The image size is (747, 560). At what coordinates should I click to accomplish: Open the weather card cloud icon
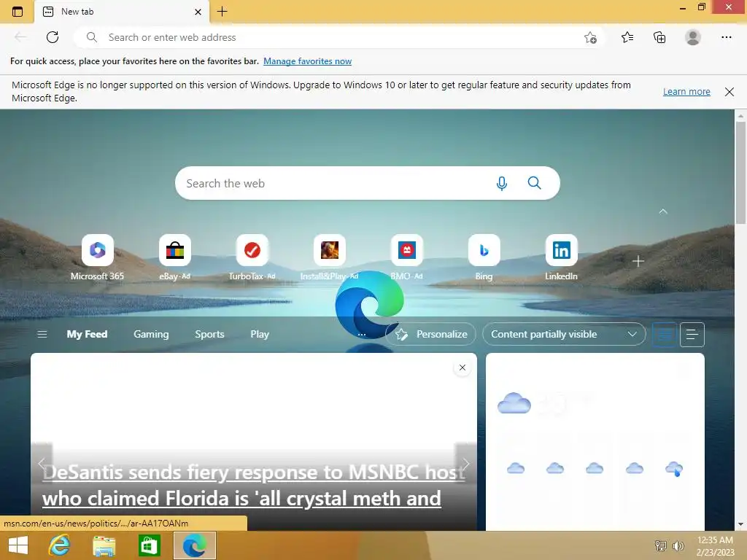(x=514, y=403)
